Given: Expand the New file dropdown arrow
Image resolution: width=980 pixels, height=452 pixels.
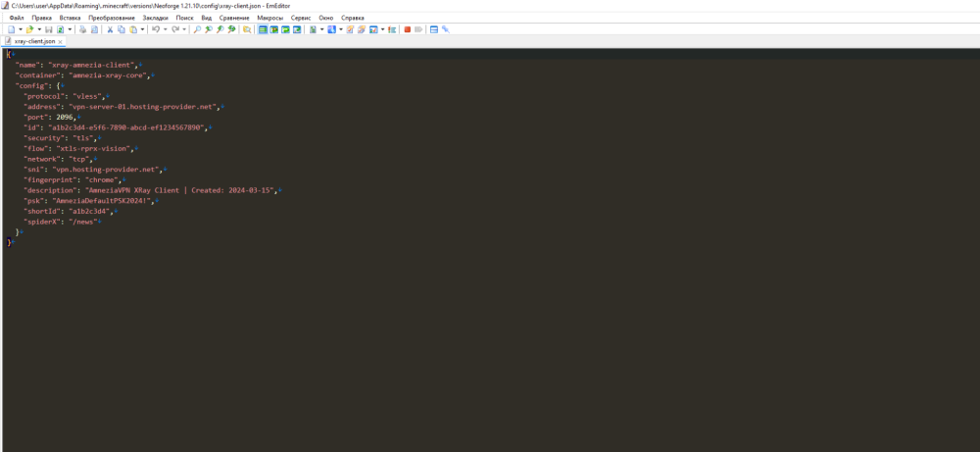Looking at the screenshot, I should coord(21,29).
